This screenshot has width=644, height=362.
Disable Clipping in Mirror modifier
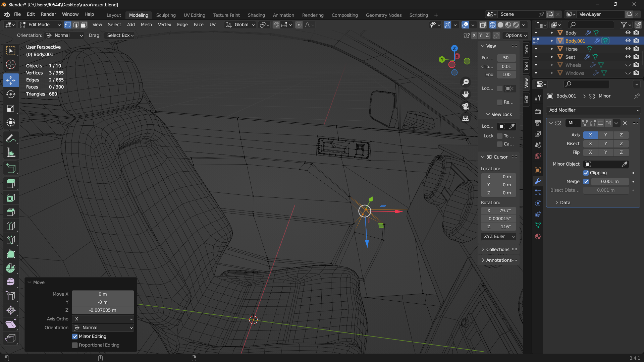(x=586, y=173)
